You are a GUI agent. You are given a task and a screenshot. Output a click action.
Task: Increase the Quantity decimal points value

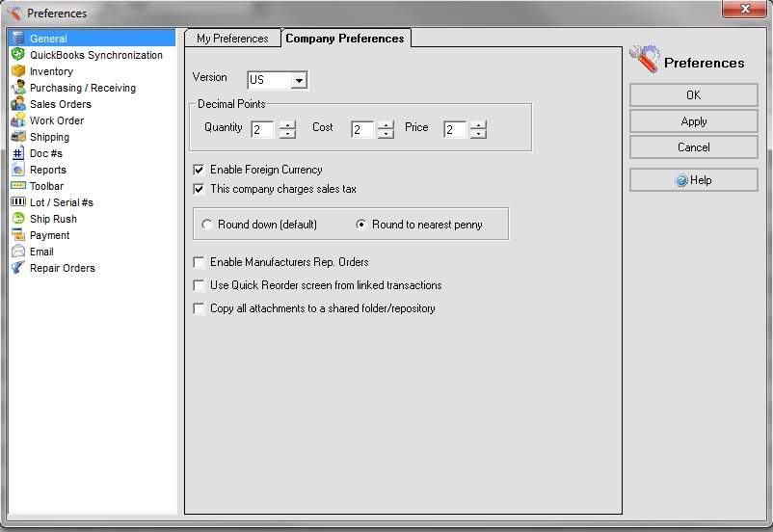[x=287, y=124]
